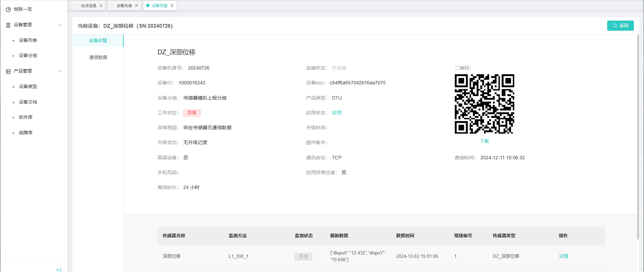Switch to the 站点信息 tab

coord(89,6)
